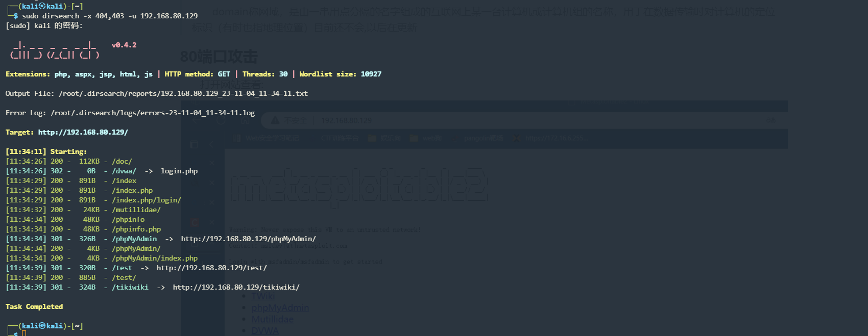Open the TWiki link in background page
868x336 pixels.
263,296
